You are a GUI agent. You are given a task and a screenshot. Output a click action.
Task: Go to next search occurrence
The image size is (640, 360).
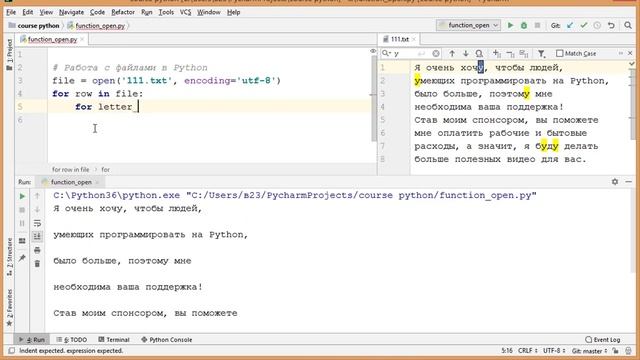465,53
